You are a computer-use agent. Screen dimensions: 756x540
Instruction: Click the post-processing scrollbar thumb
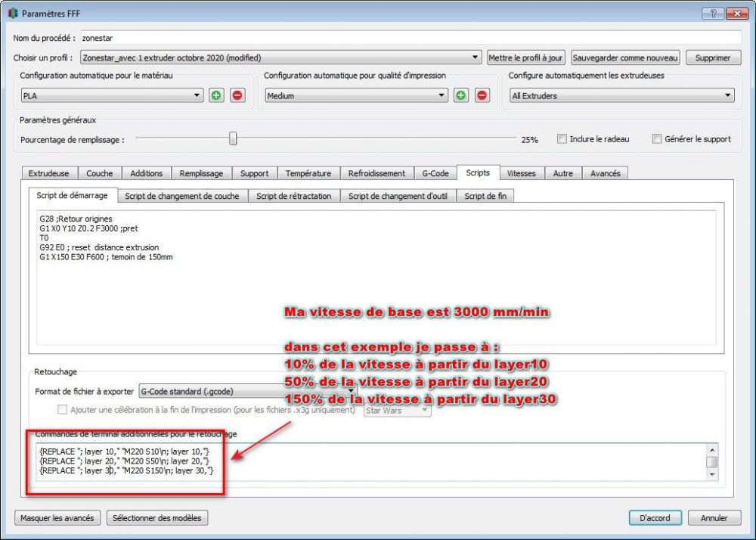coord(712,462)
